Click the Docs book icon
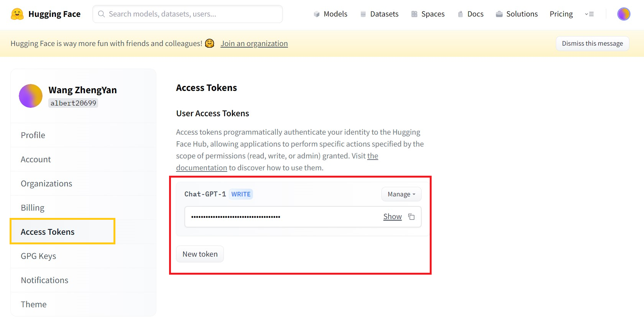 tap(460, 14)
